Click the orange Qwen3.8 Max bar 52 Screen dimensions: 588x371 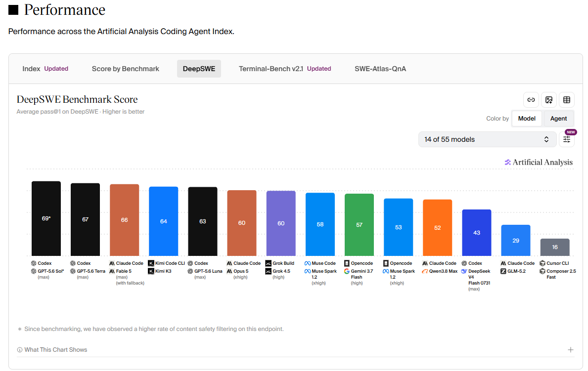click(438, 227)
